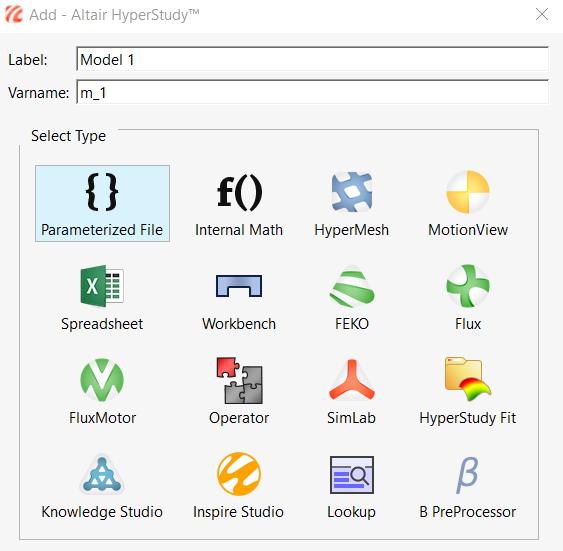Select the Inspire Studio icon
Image resolution: width=563 pixels, height=551 pixels.
point(239,474)
